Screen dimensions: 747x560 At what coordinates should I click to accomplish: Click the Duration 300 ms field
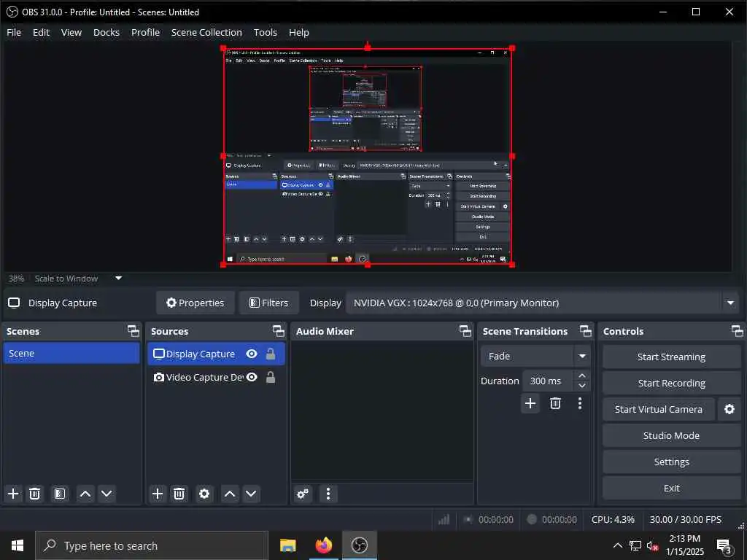tap(548, 381)
